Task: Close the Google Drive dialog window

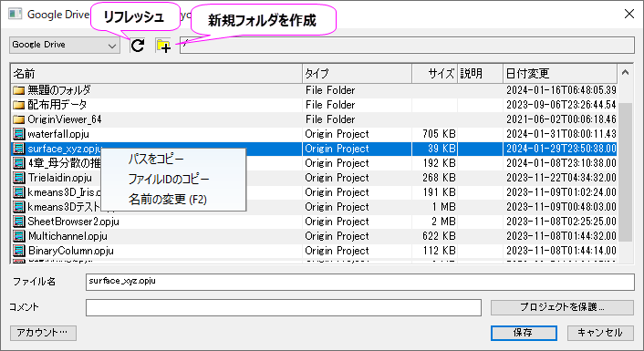Action: pyautogui.click(x=628, y=14)
